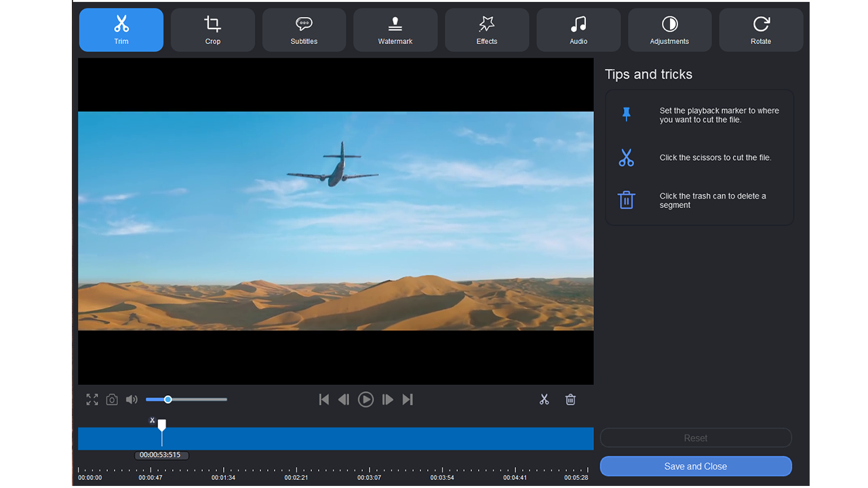Skip to the end of video
The width and height of the screenshot is (868, 488).
click(x=408, y=400)
